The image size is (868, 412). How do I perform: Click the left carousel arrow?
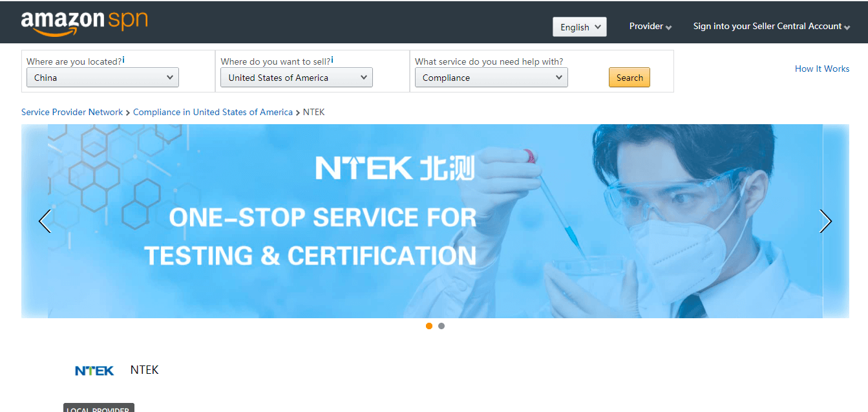45,221
